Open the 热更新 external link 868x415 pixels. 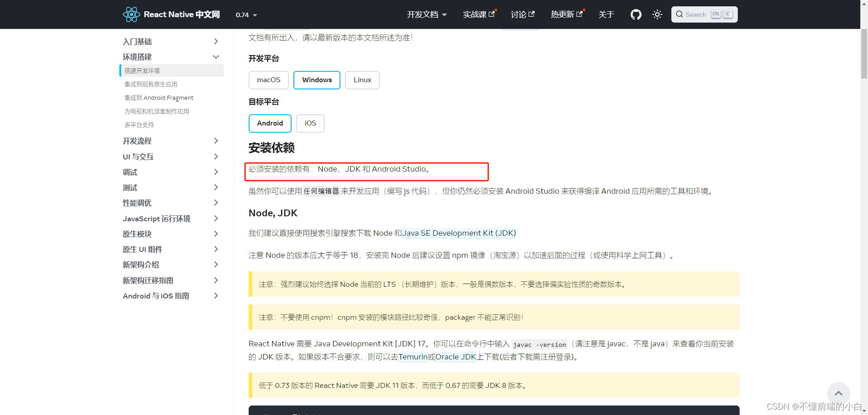tap(567, 14)
